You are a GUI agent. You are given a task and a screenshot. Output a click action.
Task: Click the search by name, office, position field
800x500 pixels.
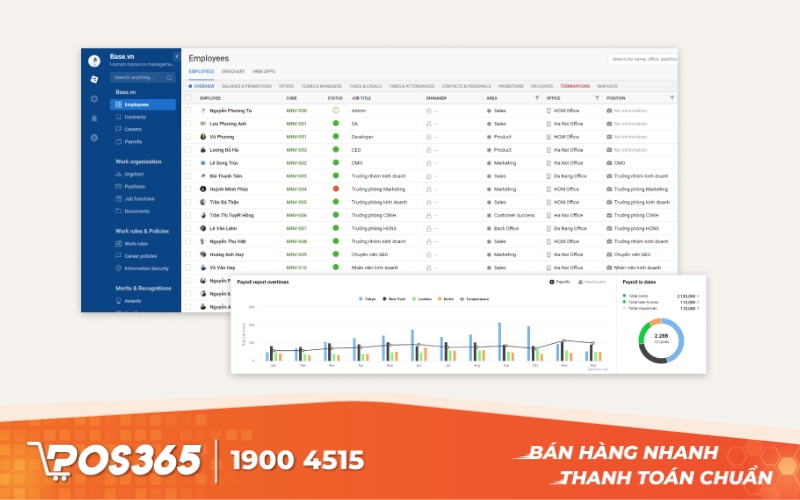(x=643, y=59)
